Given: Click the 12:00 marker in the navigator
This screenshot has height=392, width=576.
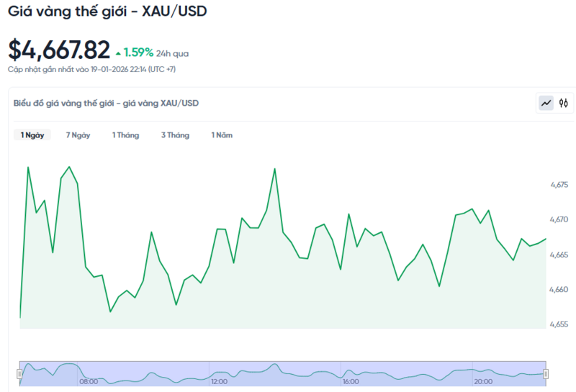Looking at the screenshot, I should 219,381.
